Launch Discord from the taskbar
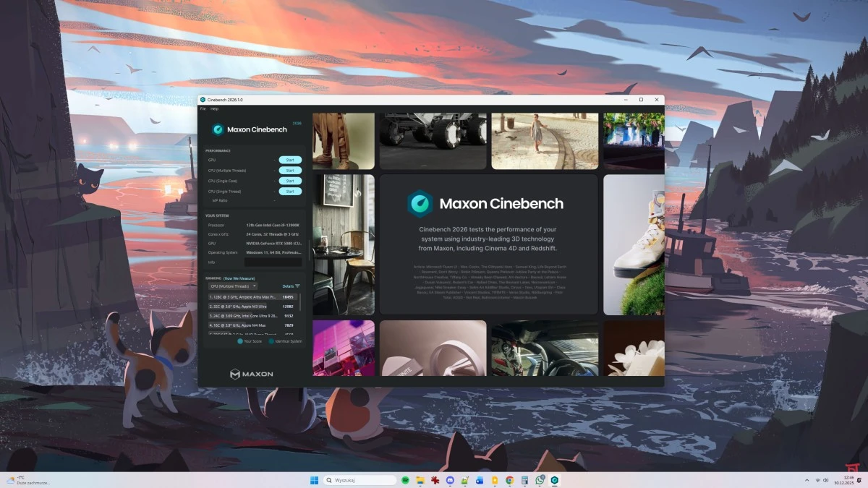The height and width of the screenshot is (488, 868). click(450, 480)
